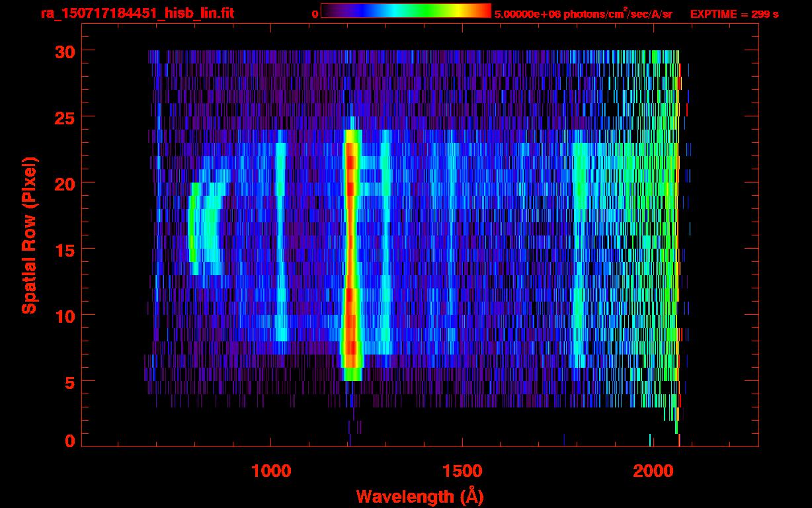Click the 1500 wavelength tick label
This screenshot has height=508, width=812.
[x=462, y=471]
